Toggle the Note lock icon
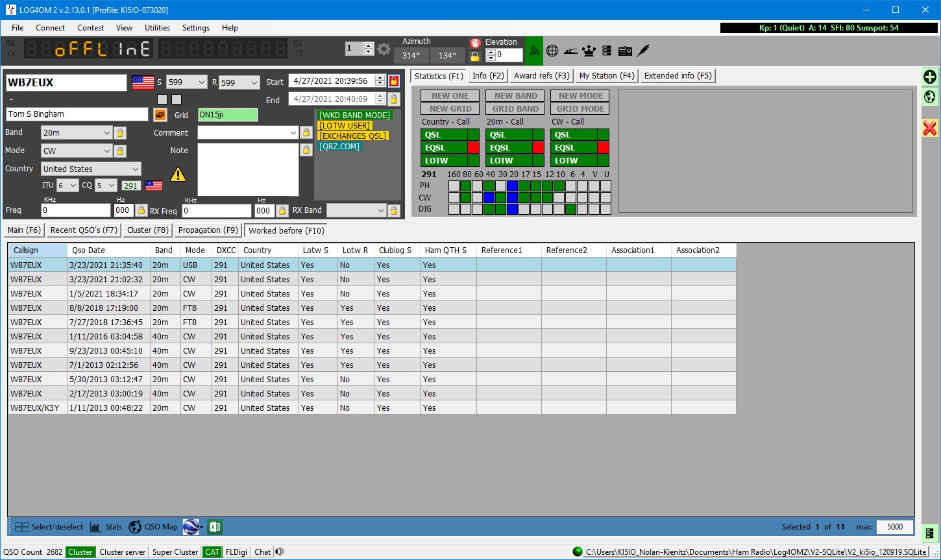 [306, 150]
